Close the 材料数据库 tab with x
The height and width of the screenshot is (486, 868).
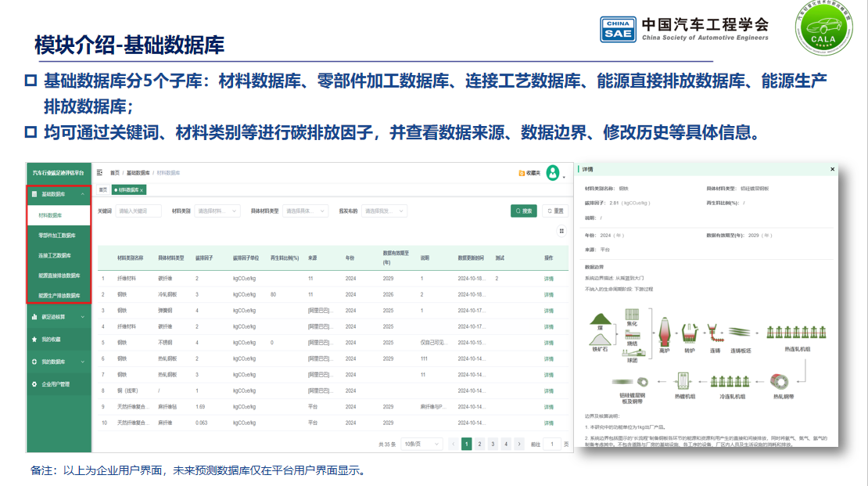point(142,190)
